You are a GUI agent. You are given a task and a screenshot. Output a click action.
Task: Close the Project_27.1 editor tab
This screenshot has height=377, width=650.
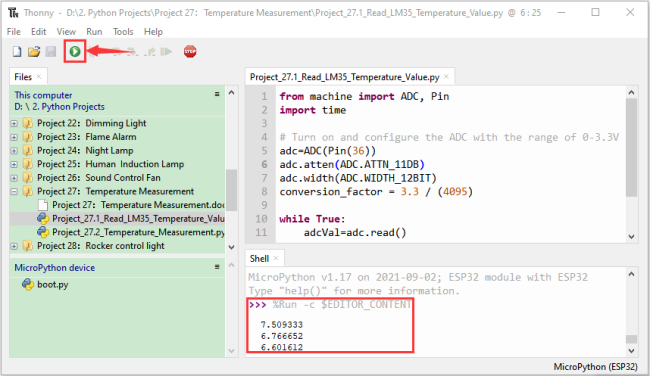tap(446, 77)
